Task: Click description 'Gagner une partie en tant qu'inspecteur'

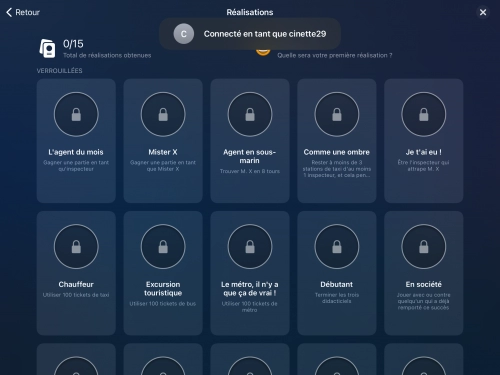Action: tap(76, 166)
